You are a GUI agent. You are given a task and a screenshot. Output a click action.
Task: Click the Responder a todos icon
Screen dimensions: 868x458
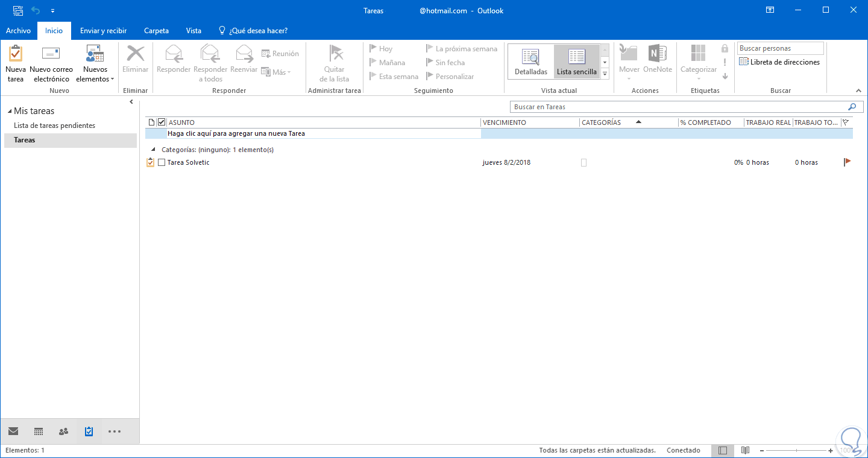coord(210,54)
